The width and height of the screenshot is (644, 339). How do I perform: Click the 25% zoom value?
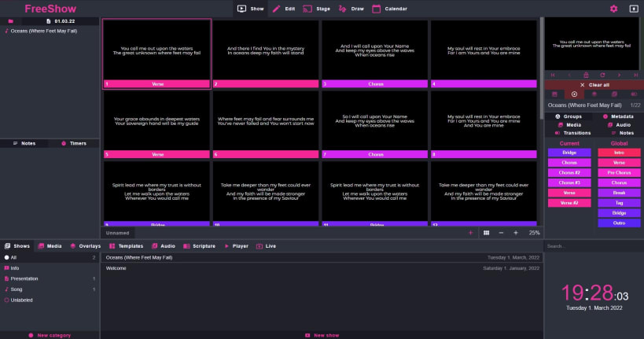534,233
